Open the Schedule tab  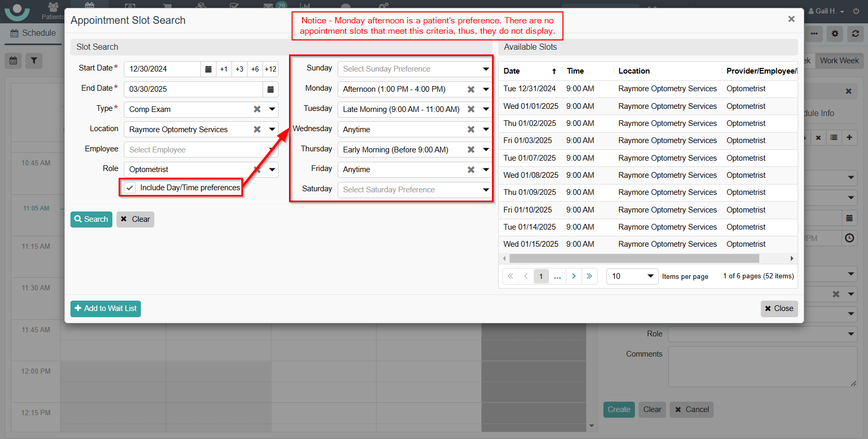33,33
